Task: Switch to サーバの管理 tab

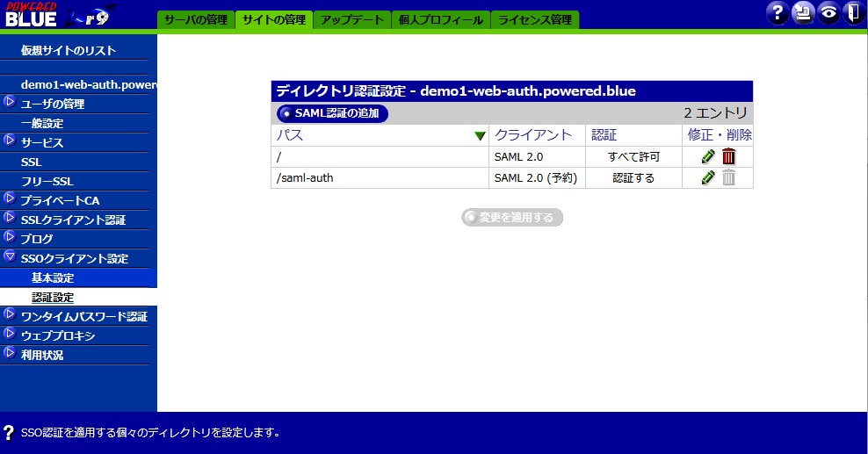Action: point(196,20)
